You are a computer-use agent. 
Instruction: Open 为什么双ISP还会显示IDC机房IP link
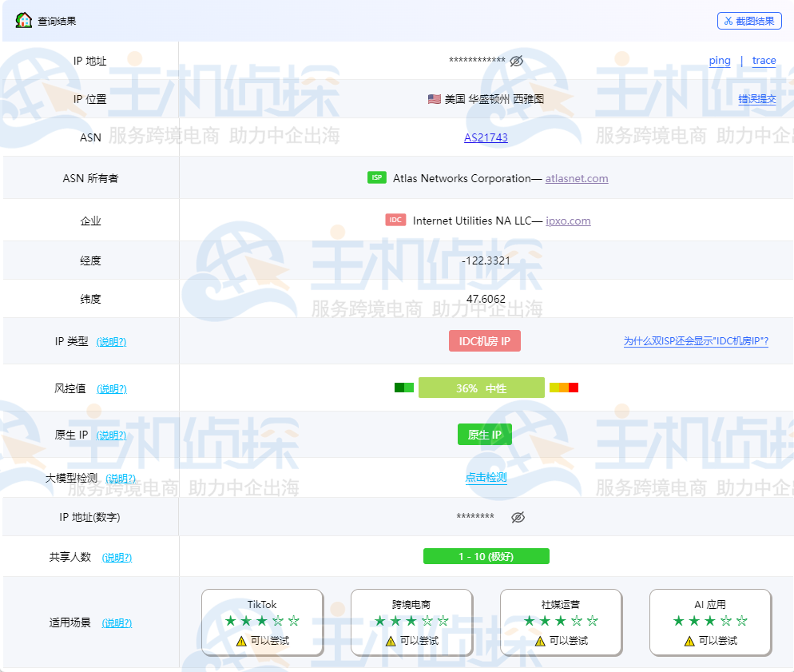(696, 341)
